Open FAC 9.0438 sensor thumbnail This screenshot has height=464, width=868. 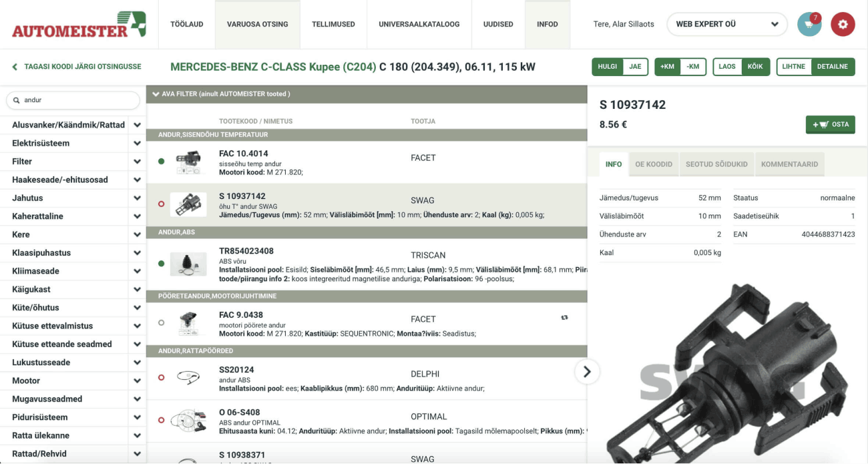click(x=188, y=323)
